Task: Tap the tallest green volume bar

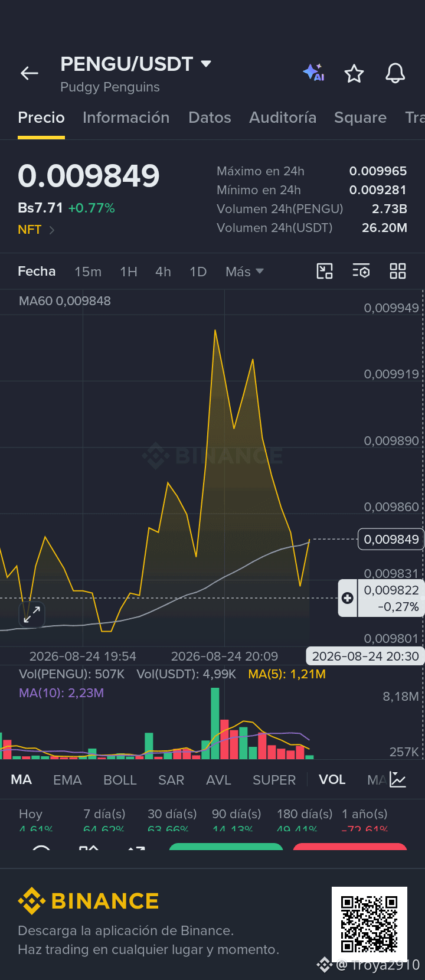Action: [x=215, y=723]
